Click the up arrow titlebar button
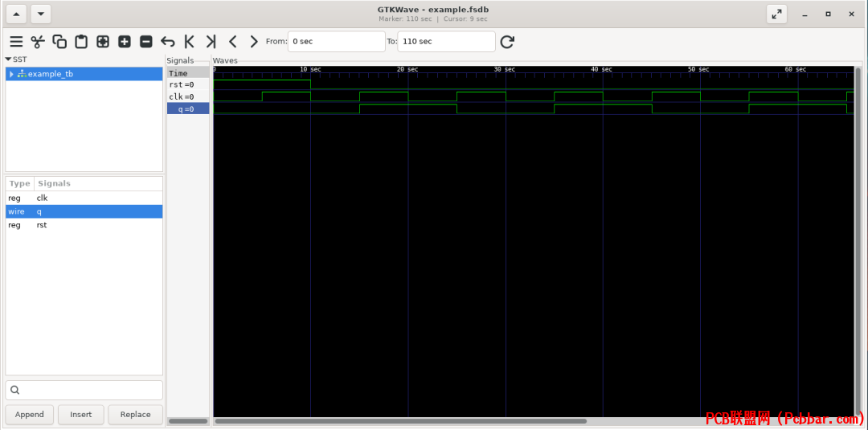 pyautogui.click(x=16, y=14)
